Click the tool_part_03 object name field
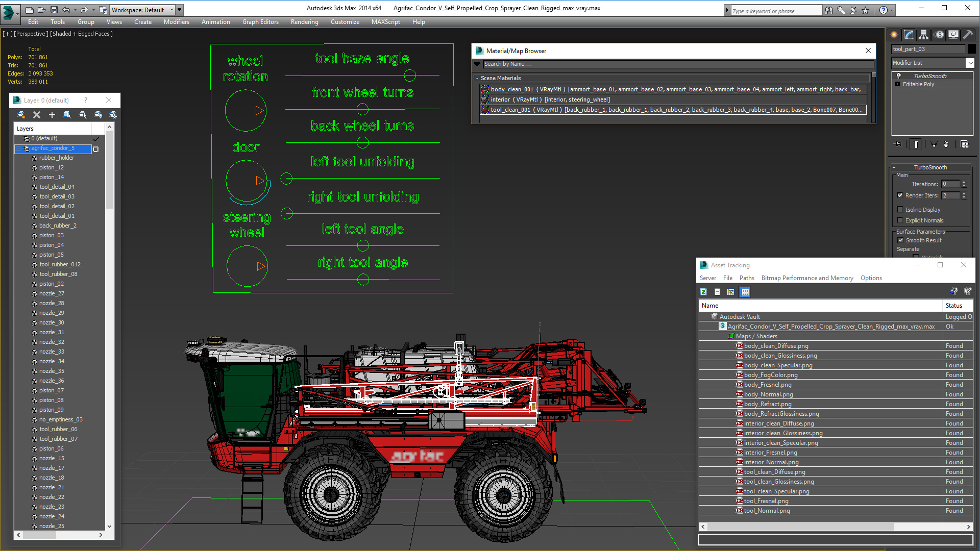 (928, 49)
